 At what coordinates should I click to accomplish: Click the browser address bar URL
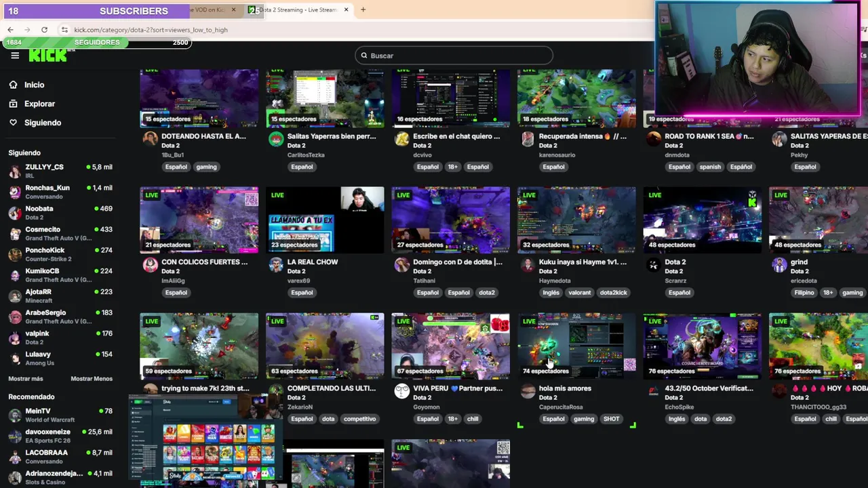point(151,30)
